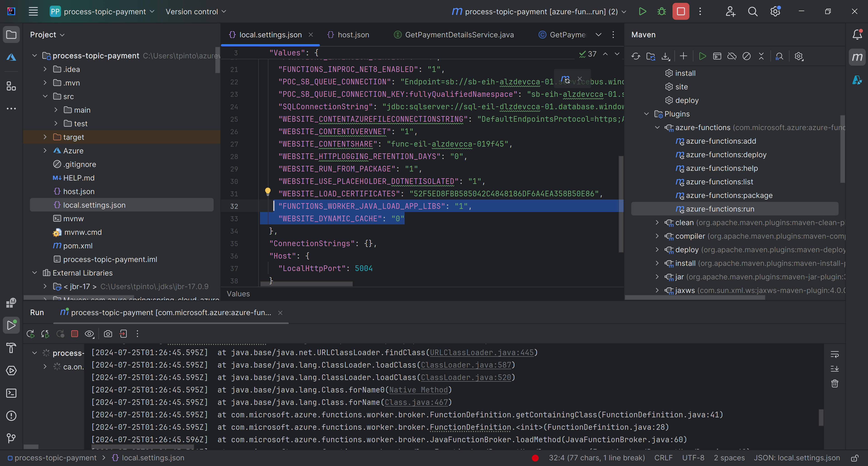Select azure-functions:deploy goal
Screen dimensions: 868x466
(x=726, y=155)
